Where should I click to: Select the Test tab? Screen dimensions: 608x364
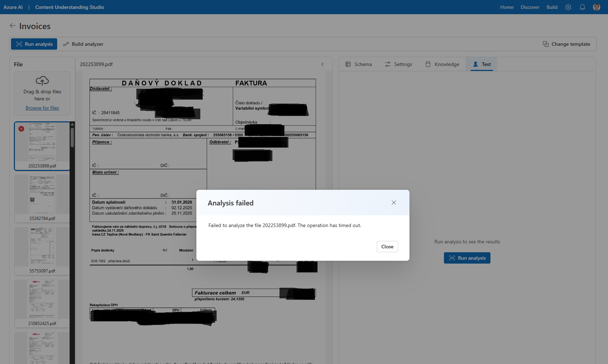click(482, 64)
